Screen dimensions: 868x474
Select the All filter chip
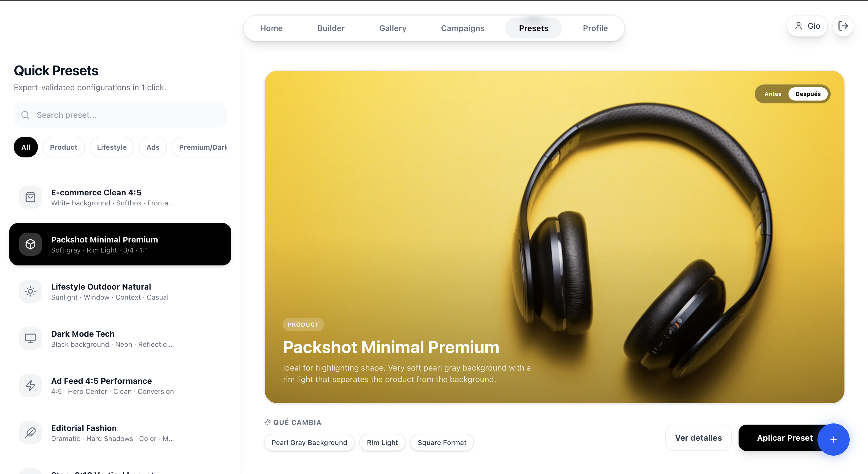26,147
